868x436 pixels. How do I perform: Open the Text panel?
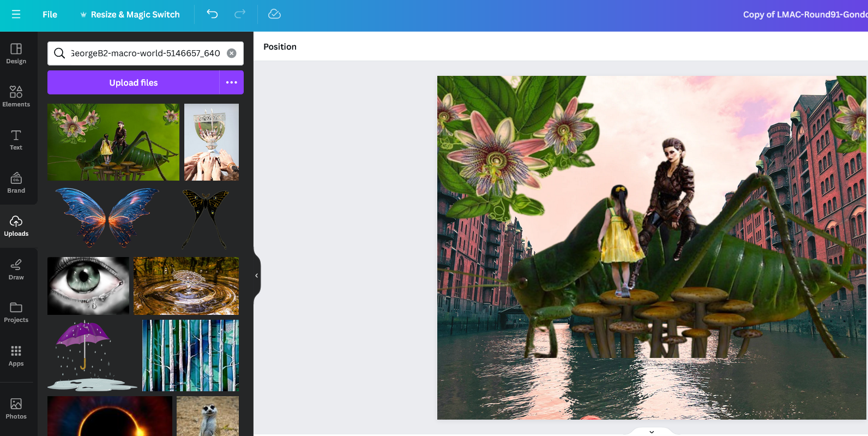point(16,140)
